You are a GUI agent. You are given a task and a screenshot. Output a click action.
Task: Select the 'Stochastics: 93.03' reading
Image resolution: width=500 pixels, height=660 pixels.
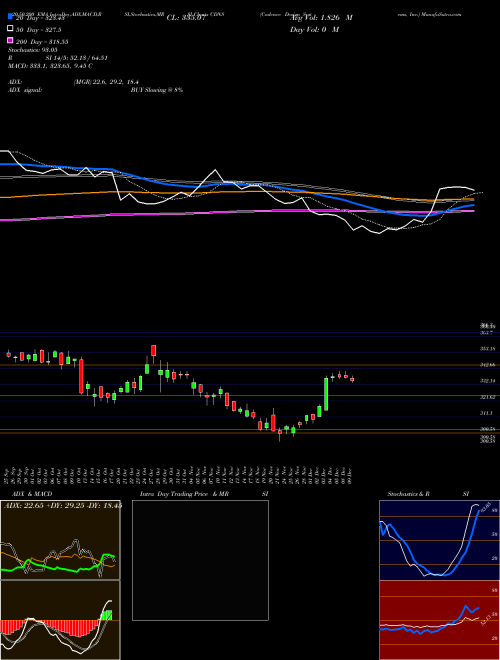[x=33, y=50]
